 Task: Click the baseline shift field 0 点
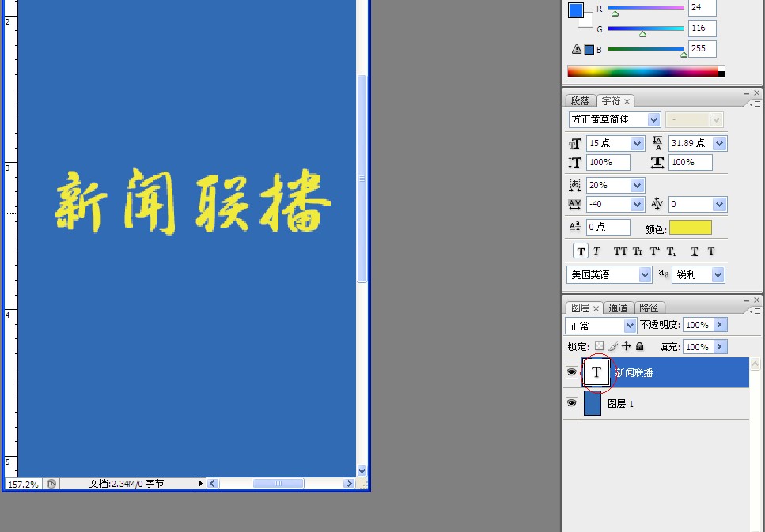coord(608,227)
